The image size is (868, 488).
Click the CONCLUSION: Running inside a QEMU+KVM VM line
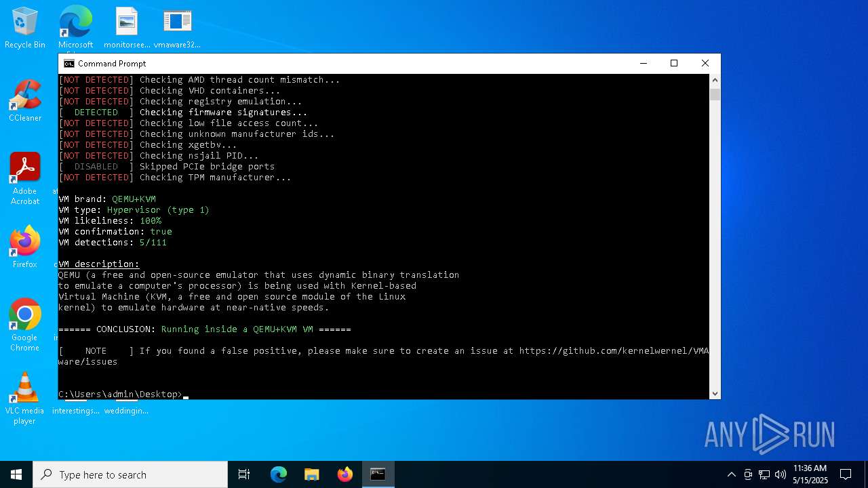205,329
